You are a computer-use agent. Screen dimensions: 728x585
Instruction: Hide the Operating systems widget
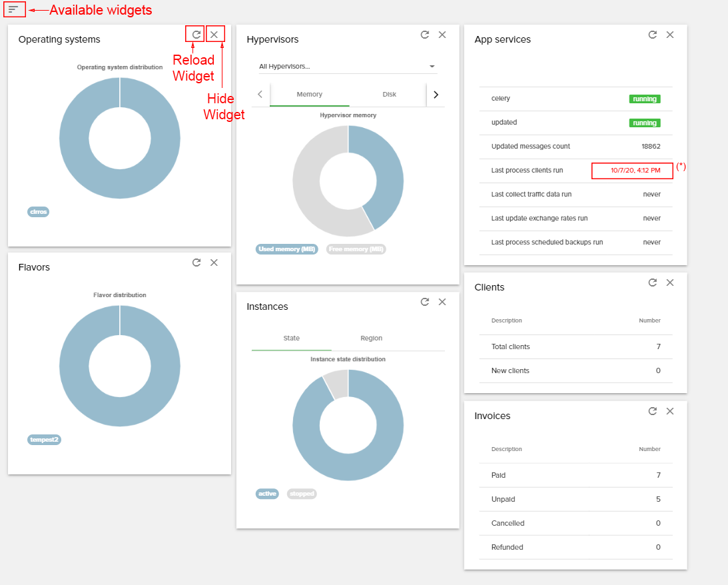pos(214,34)
